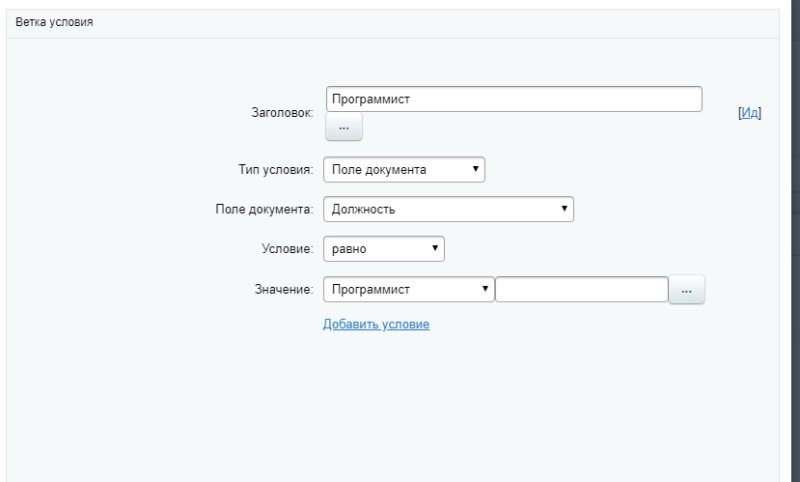800x482 pixels.
Task: Click the Добавить условие link
Action: [x=376, y=325]
